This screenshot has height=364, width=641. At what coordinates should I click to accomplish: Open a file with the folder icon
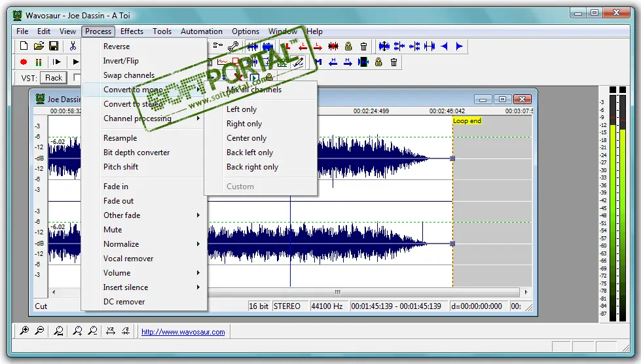(x=39, y=46)
